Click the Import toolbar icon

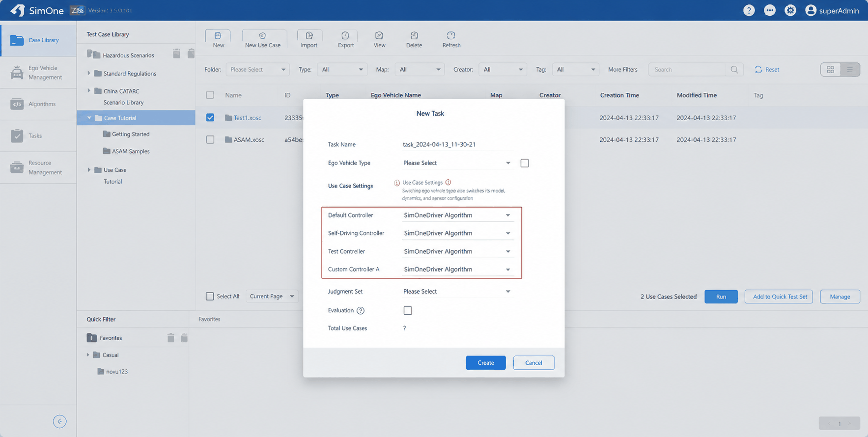coord(309,36)
